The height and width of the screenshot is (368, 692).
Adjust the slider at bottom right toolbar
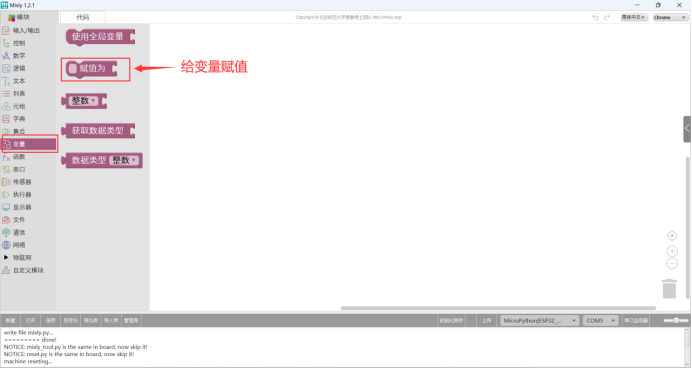pos(676,320)
